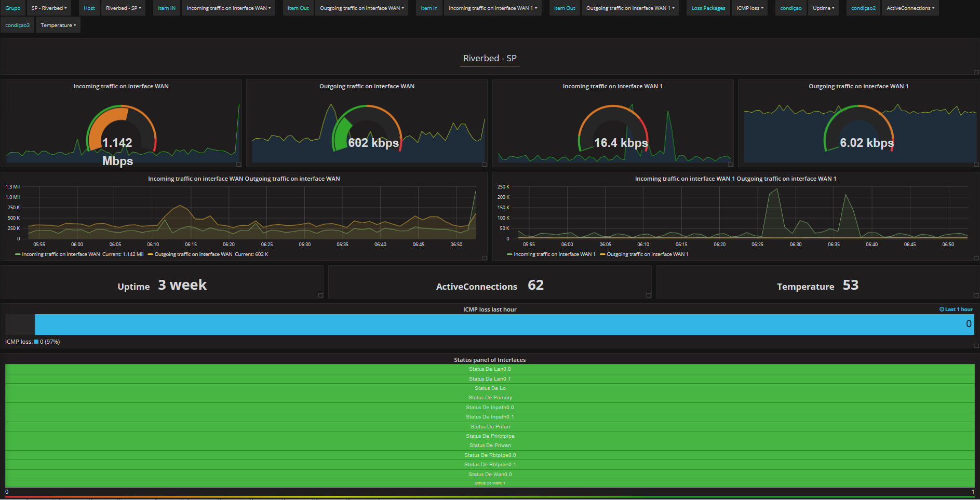Select the Status De Prilan row
The height and width of the screenshot is (500, 980).
coord(490,427)
